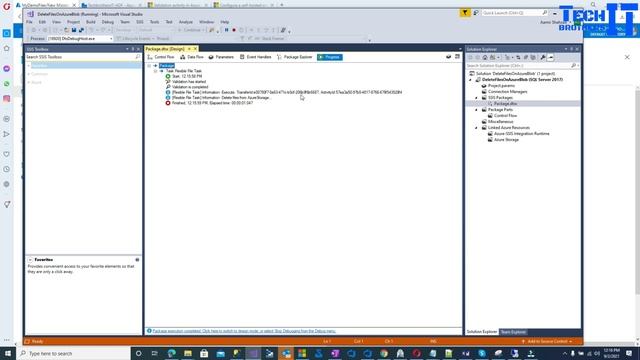This screenshot has width=640, height=360.
Task: Open the SSIS menu
Action: [140, 22]
